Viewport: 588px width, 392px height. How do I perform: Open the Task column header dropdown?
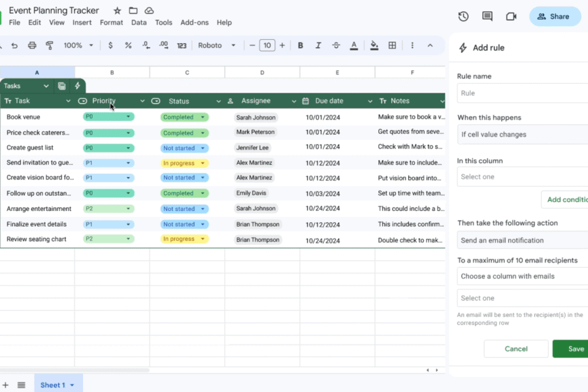[68, 101]
